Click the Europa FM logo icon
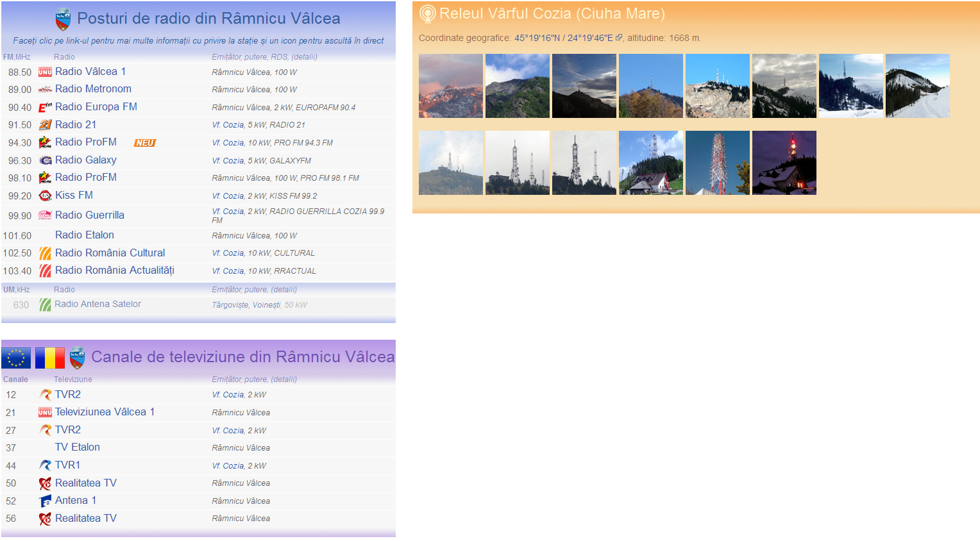Image resolution: width=980 pixels, height=541 pixels. point(45,107)
